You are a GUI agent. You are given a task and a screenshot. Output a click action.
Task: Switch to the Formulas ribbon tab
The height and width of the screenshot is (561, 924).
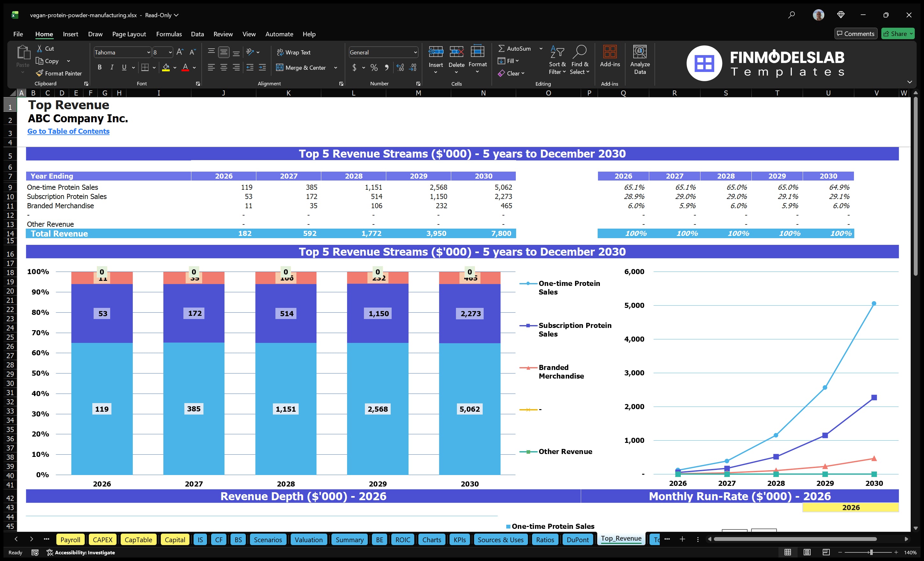point(169,34)
